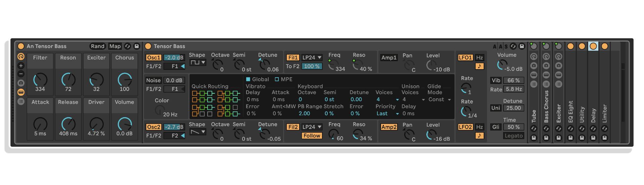Toggle the rack chain list icon

tap(21, 101)
